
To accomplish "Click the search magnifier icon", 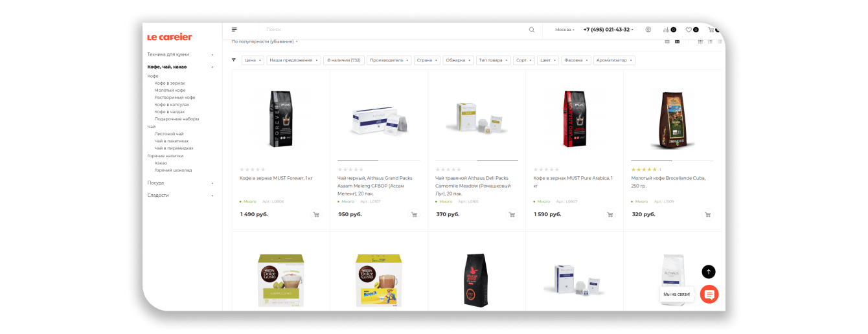I will click(532, 30).
